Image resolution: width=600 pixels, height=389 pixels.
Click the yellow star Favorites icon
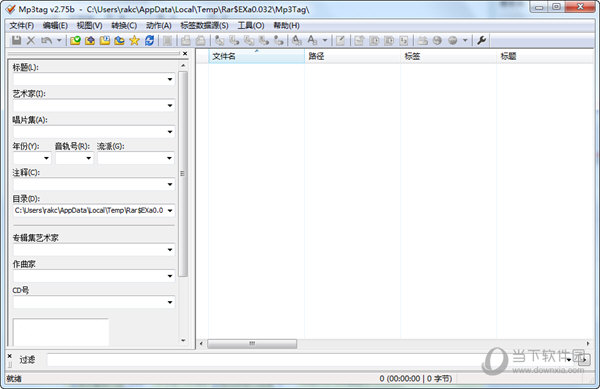(x=134, y=40)
